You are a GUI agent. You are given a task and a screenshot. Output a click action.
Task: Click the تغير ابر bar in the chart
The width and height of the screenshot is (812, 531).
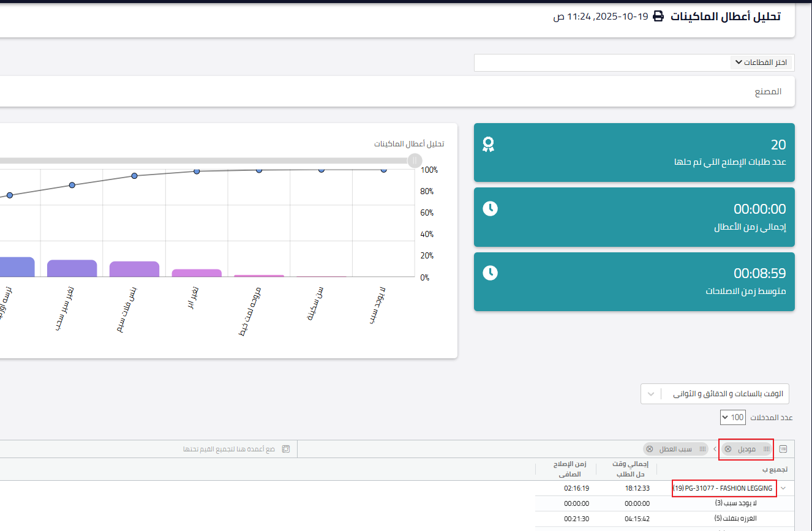(197, 273)
